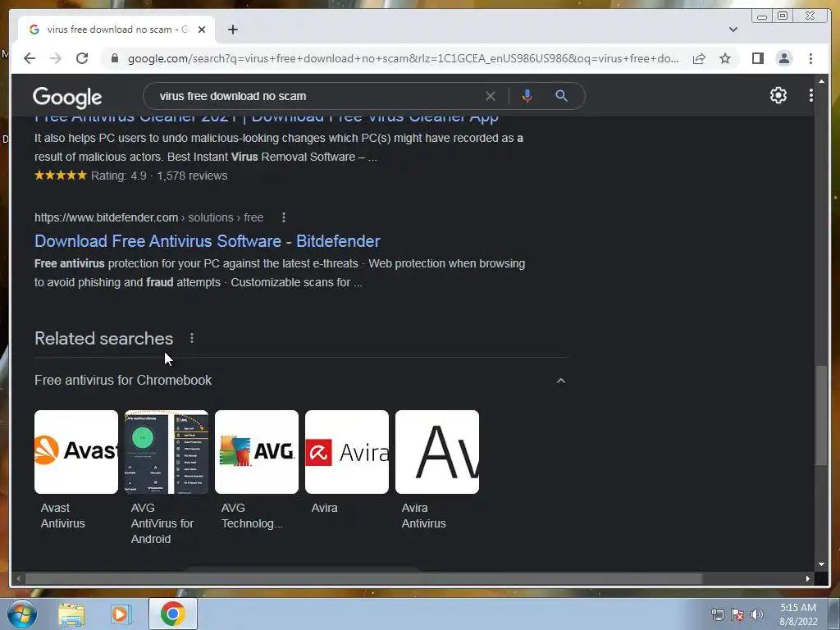Click horizontal scrollbar right arrow
Viewport: 840px width, 630px height.
pos(807,578)
